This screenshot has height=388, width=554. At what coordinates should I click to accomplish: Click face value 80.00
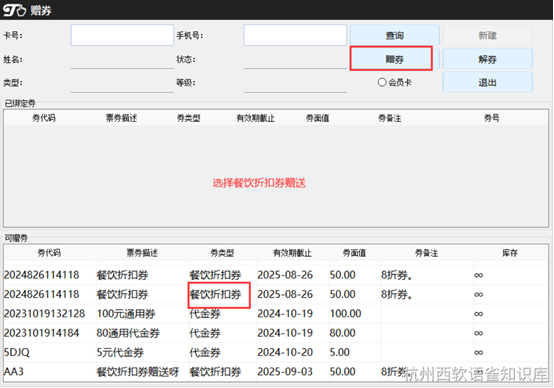point(342,333)
